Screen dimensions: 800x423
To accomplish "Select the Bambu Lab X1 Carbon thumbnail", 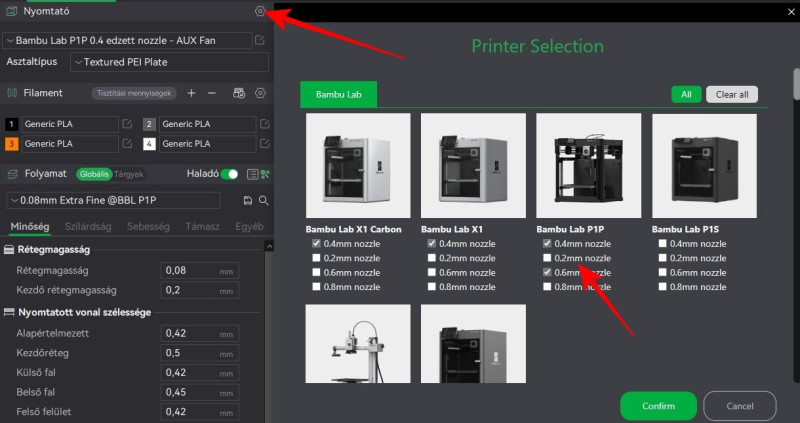I will [x=358, y=166].
